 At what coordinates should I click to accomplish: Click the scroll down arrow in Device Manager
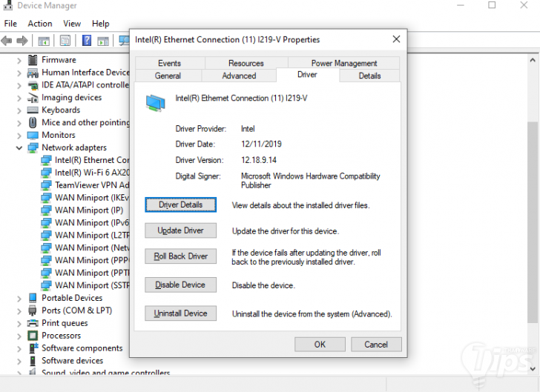[533, 369]
